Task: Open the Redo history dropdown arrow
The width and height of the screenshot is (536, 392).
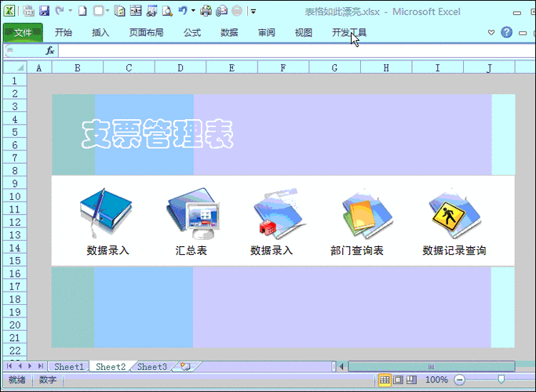Action: point(71,11)
